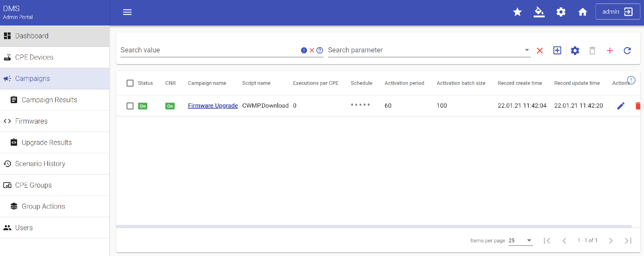Open table settings gear in search toolbar
This screenshot has width=644, height=256.
[x=575, y=50]
